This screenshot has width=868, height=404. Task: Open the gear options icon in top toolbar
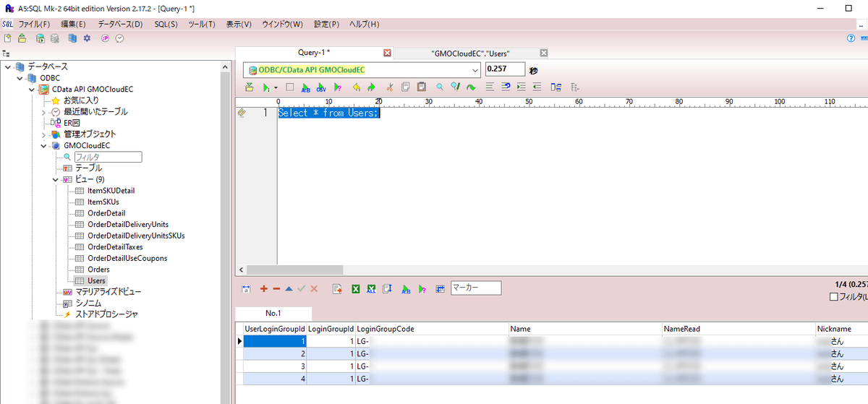[87, 38]
